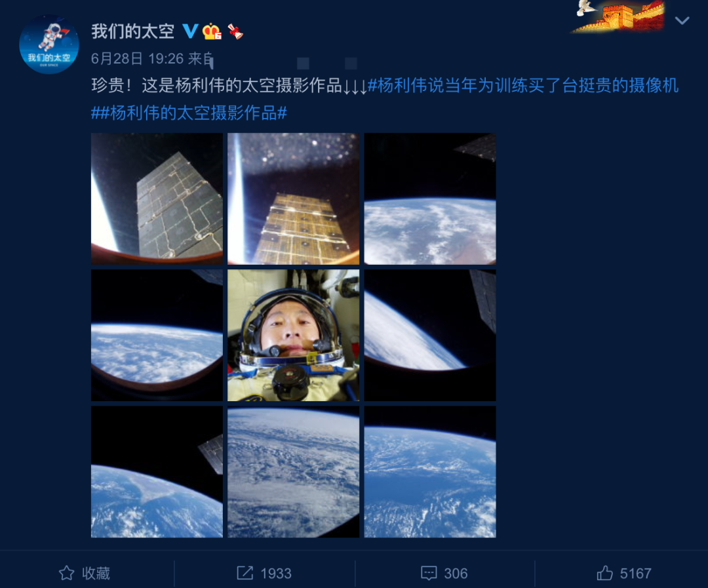Open hashtag #杨利伟说当年为训练买了台挺贵的摄像机

coord(523,85)
